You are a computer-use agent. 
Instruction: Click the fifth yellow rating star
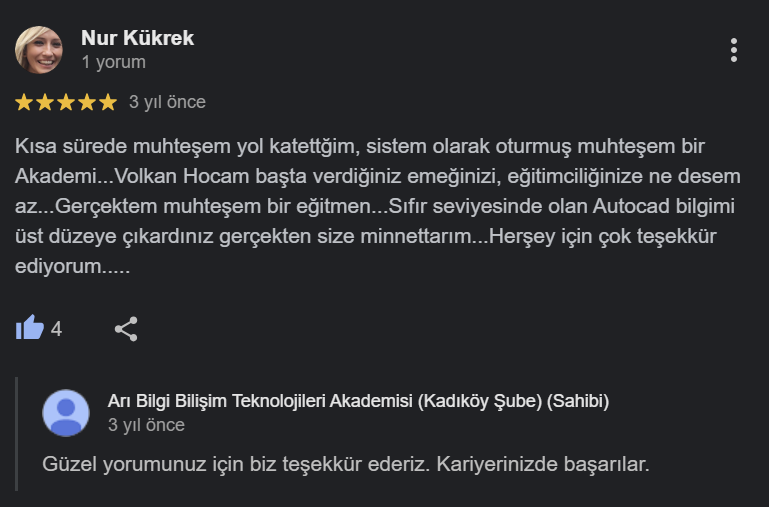[x=108, y=102]
